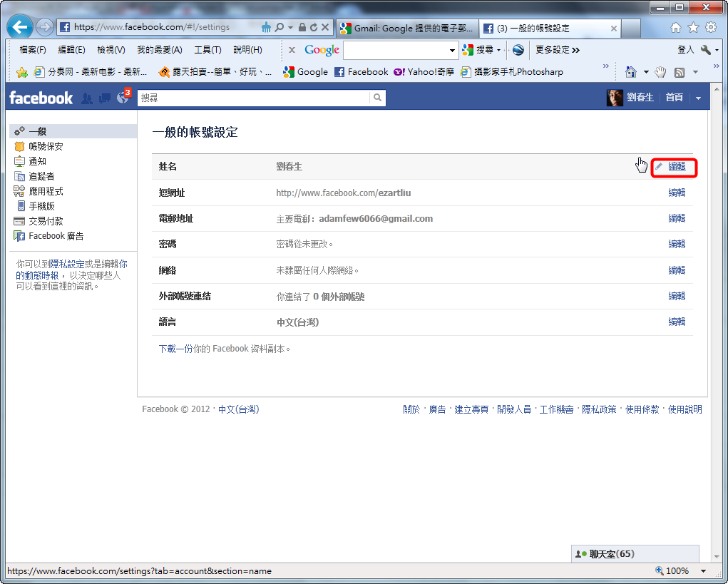The image size is (728, 584).
Task: Click the page scrollbar down arrow
Action: 717,556
